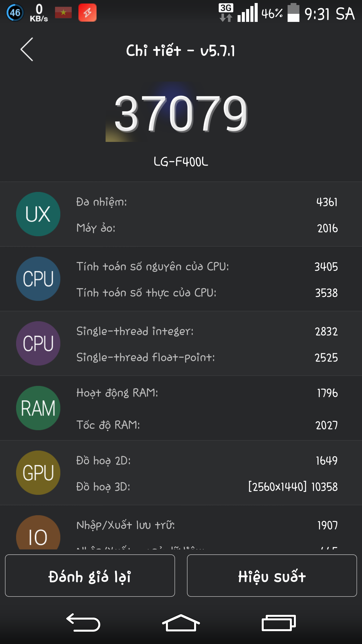Screen dimensions: 362x644
Task: Tap the LG-F400L device name
Action: [181, 162]
